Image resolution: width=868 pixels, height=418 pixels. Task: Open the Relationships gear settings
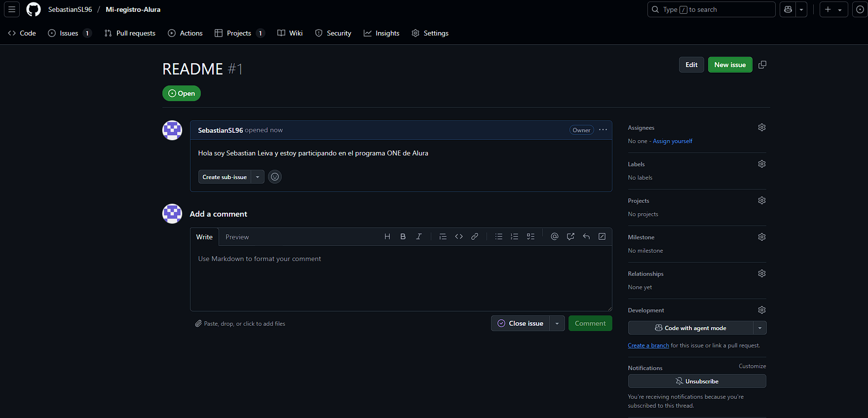pyautogui.click(x=762, y=273)
